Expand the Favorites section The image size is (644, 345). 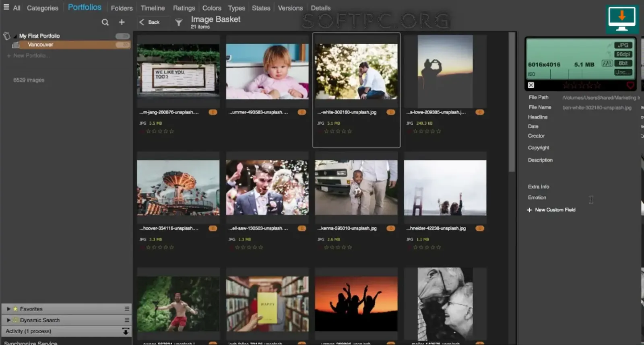click(x=8, y=309)
